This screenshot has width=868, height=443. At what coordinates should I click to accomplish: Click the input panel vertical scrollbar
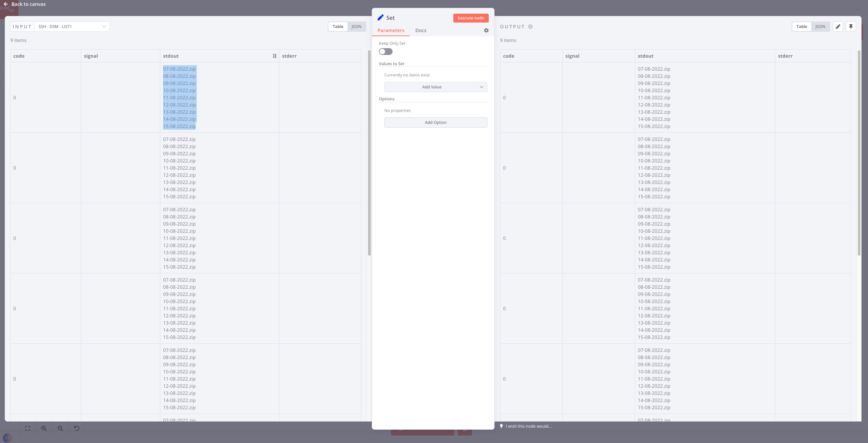369,153
